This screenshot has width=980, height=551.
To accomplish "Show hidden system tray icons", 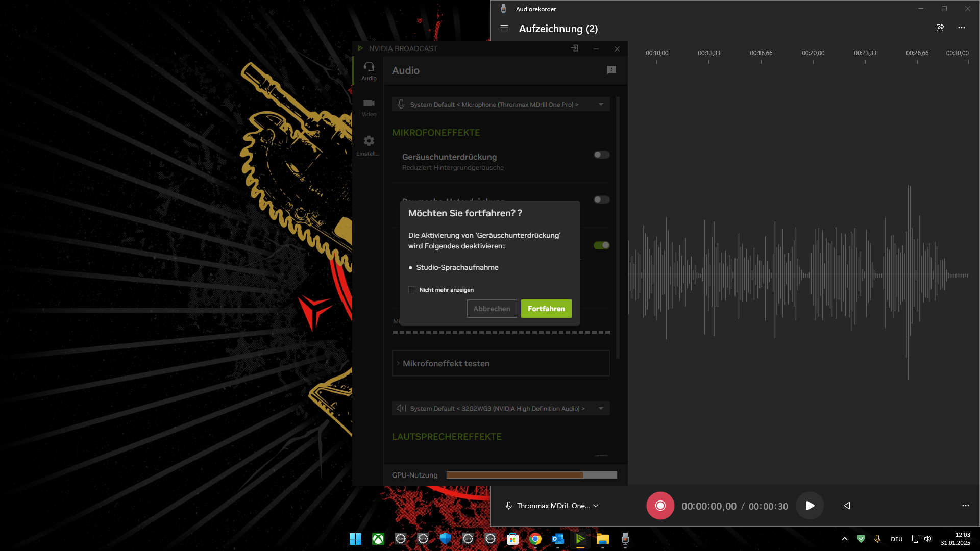I will tap(844, 539).
